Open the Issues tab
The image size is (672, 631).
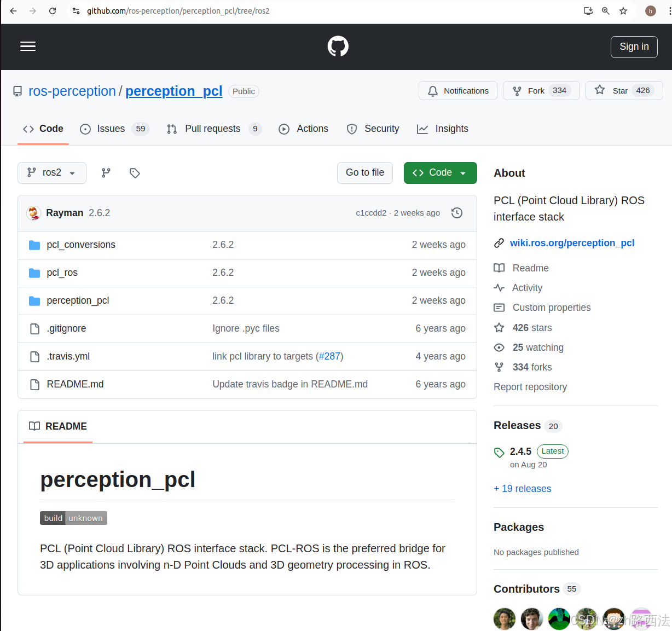click(x=114, y=129)
